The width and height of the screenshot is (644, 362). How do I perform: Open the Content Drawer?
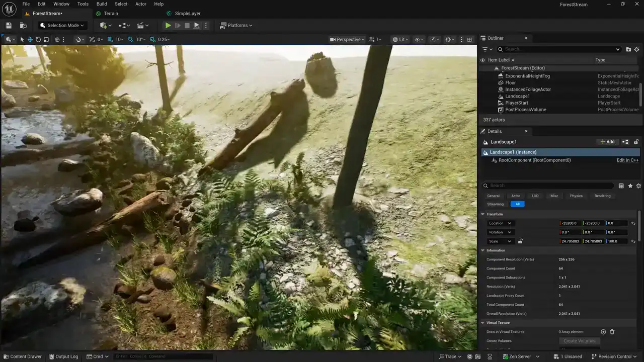tap(22, 356)
